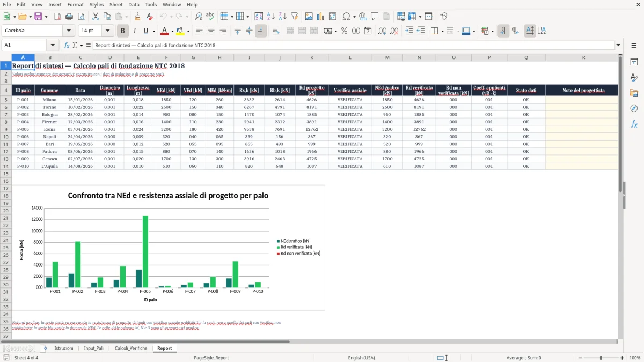The height and width of the screenshot is (362, 644).
Task: Click zoom in plus button
Action: coord(623,358)
